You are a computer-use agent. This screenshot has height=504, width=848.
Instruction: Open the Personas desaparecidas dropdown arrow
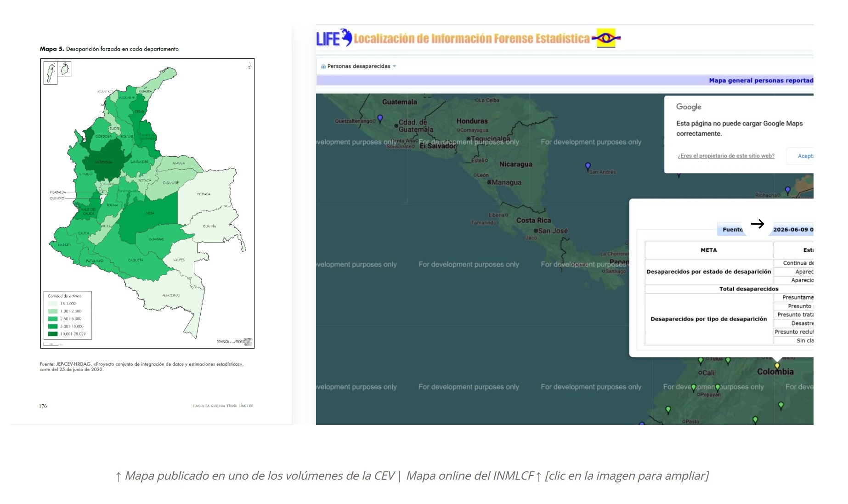pyautogui.click(x=395, y=66)
